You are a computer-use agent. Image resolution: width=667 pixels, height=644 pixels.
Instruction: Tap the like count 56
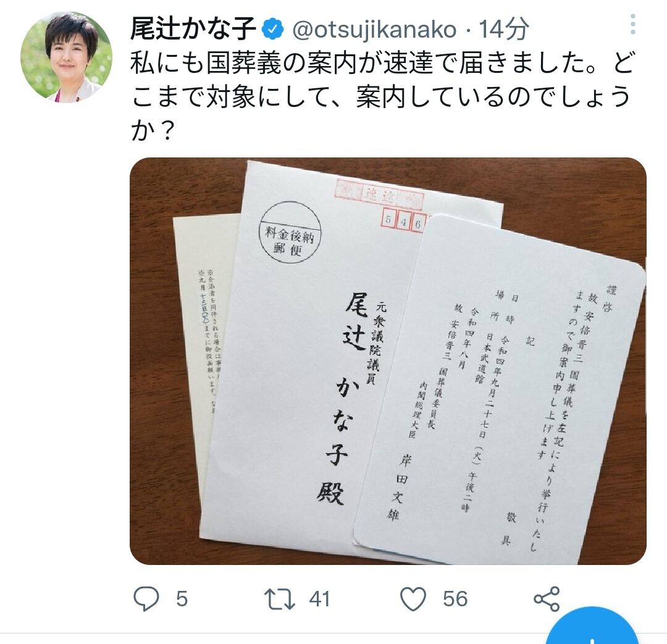455,599
